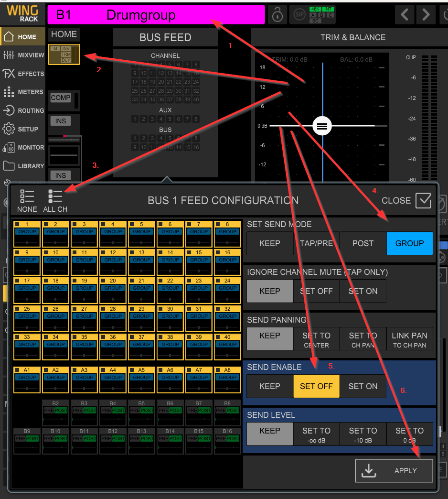Screen dimensions: 448x499
Task: Click SET TO -10 dB send level
Action: pyautogui.click(x=363, y=434)
